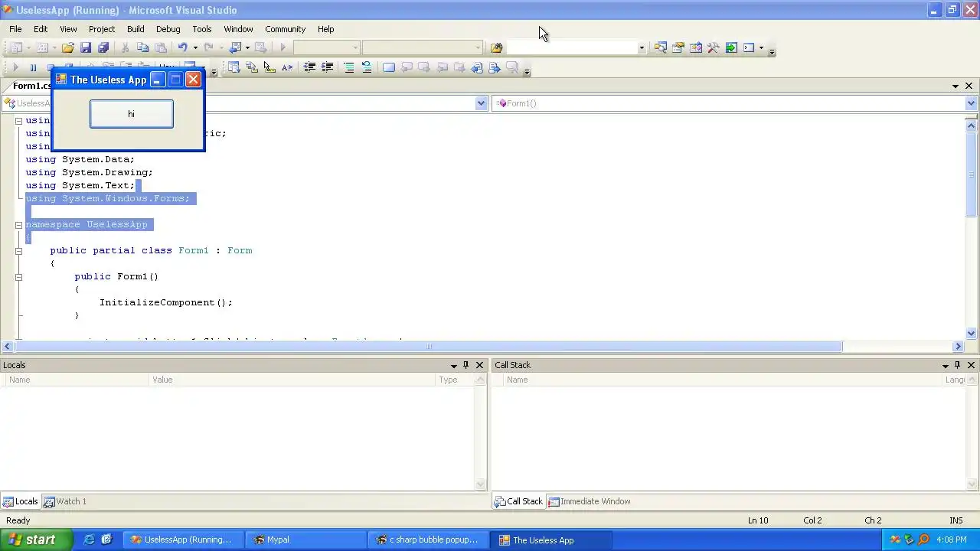Open Solution Explorer from toolbar icon
The width and height of the screenshot is (980, 551).
(x=660, y=47)
